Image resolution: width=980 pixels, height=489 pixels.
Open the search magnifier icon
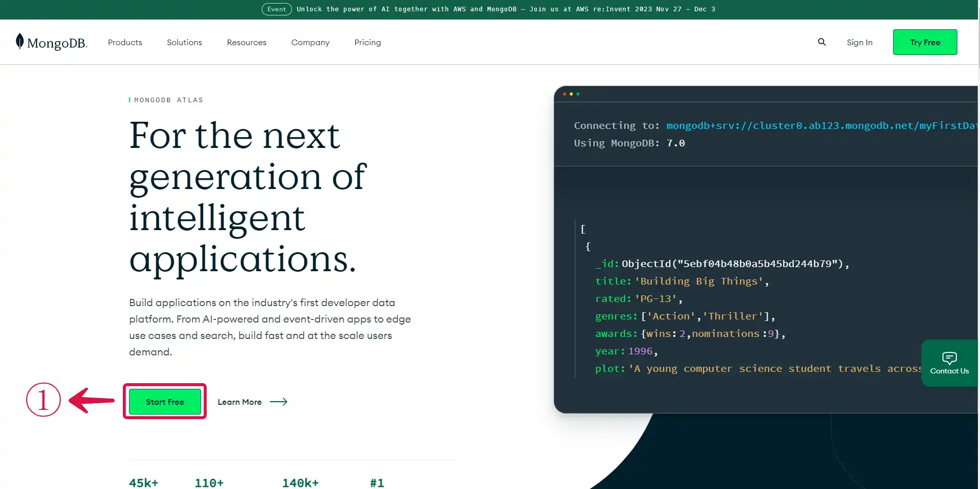(822, 42)
